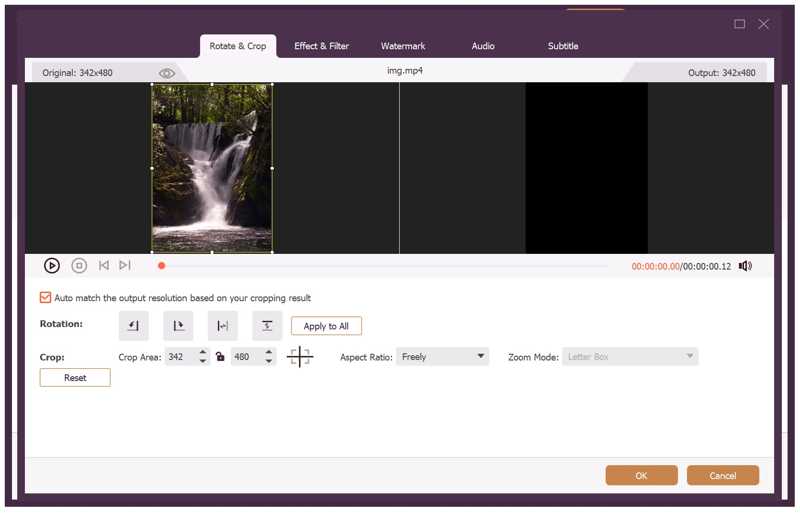This screenshot has height=513, width=800.
Task: Flip the video vertically
Action: click(x=267, y=326)
